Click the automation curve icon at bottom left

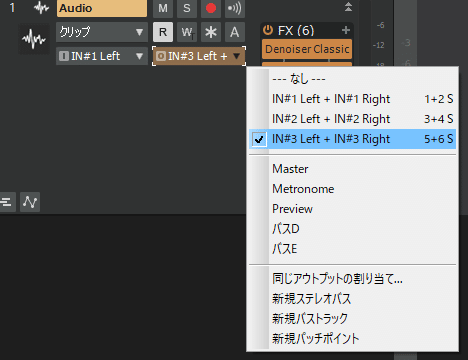(30, 202)
